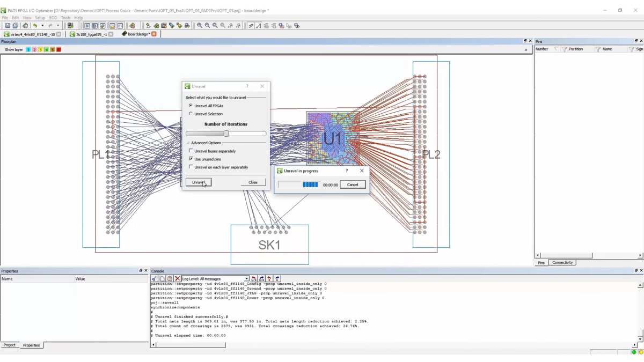This screenshot has width=644, height=362.
Task: Select the Unravel Selection radio button
Action: point(191,114)
